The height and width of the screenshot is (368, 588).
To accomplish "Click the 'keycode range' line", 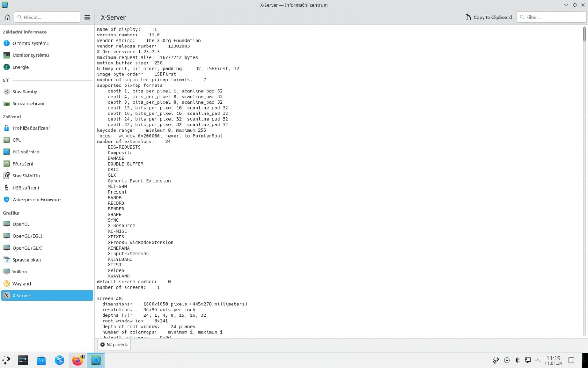I will (151, 130).
